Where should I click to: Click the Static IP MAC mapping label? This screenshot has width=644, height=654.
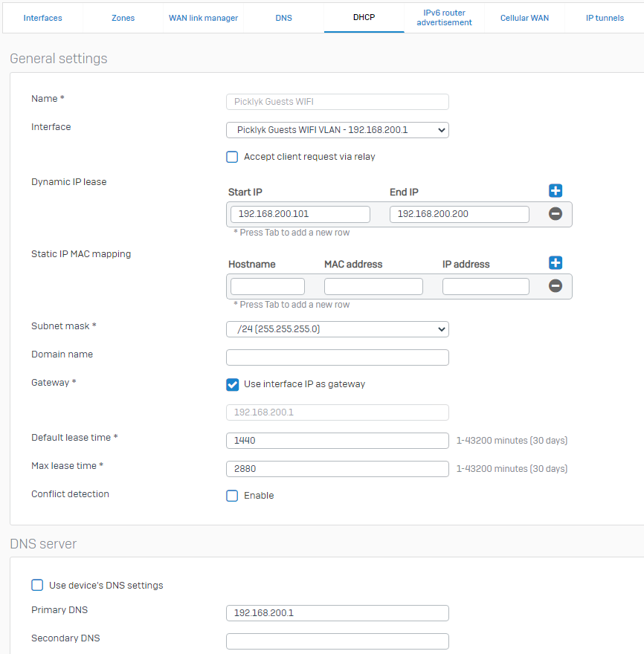pyautogui.click(x=81, y=254)
